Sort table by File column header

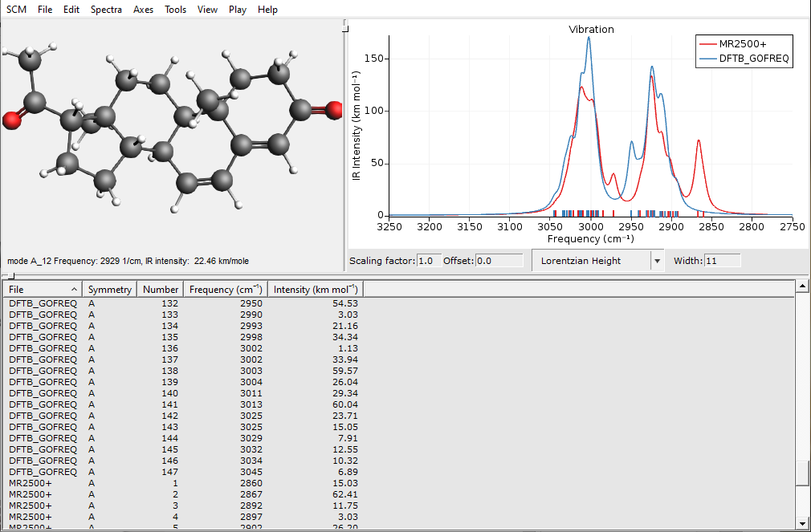43,290
